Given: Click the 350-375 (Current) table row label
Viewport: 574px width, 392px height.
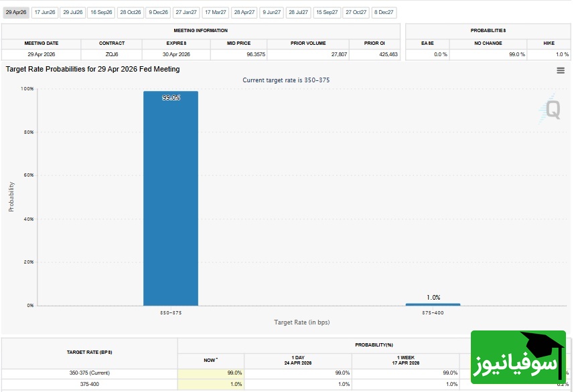Looking at the screenshot, I should pos(88,373).
